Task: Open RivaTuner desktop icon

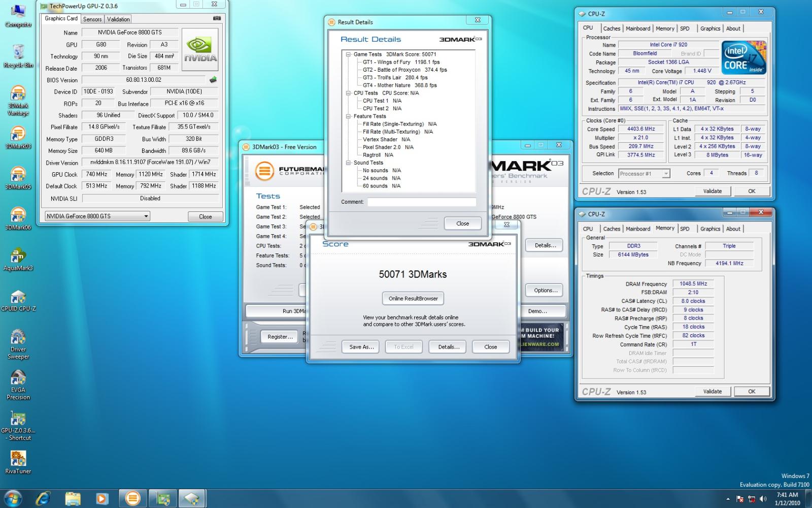Action: (x=18, y=462)
